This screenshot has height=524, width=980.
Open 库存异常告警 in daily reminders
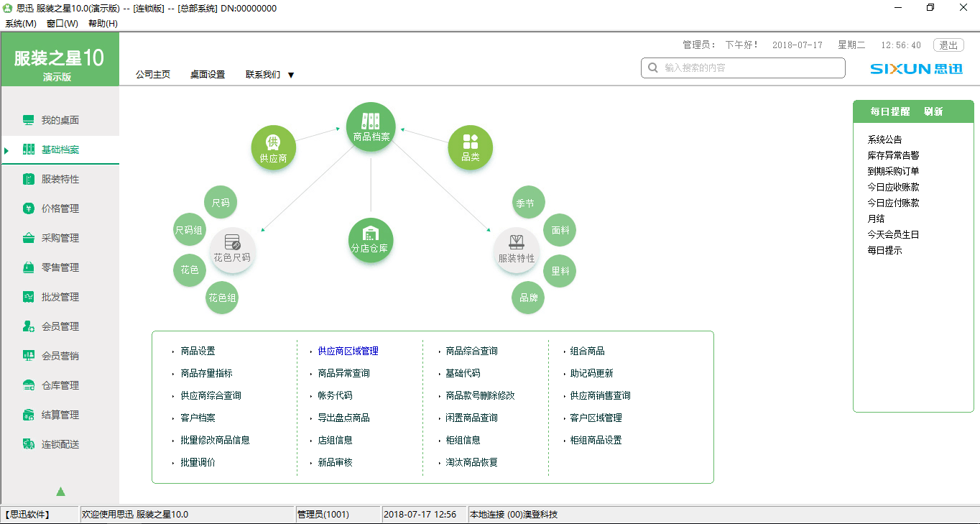coord(893,155)
